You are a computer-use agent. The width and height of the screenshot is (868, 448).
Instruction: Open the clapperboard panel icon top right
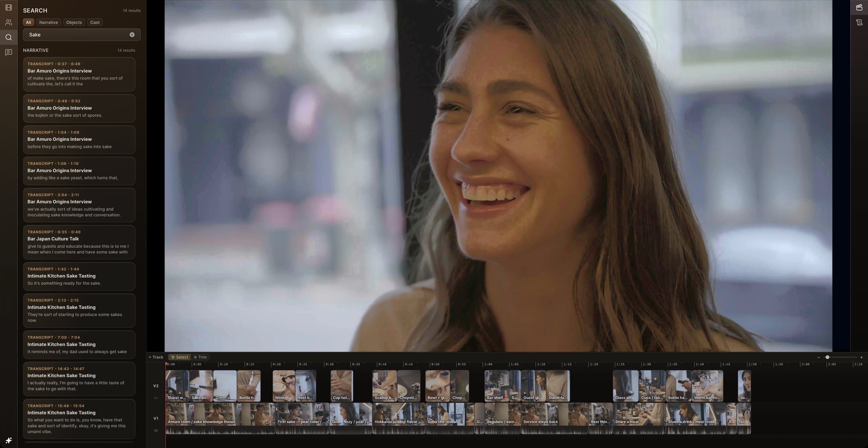tap(859, 7)
